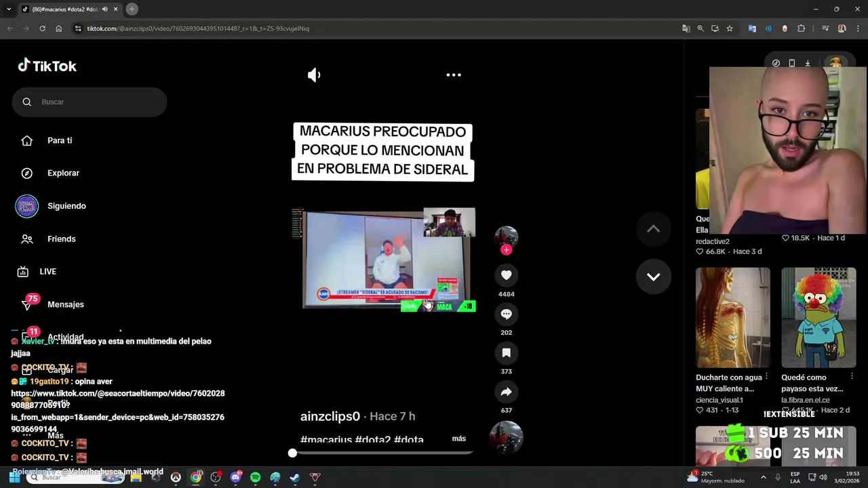Image resolution: width=868 pixels, height=488 pixels.
Task: Follow creator with the red plus badge
Action: (506, 250)
